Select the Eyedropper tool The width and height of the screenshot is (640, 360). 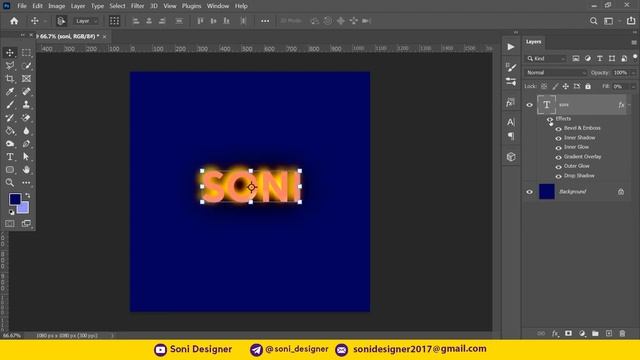[10, 92]
